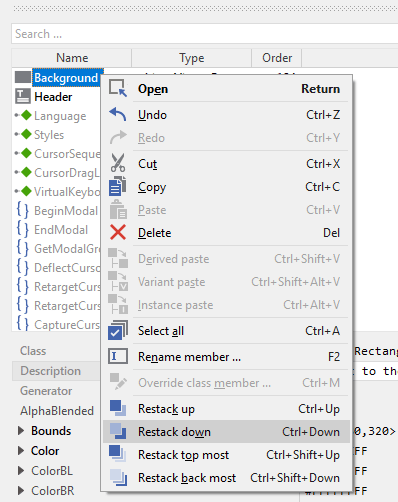Screen dimensions: 398x502
Task: Expand the Color property
Action: point(21,451)
